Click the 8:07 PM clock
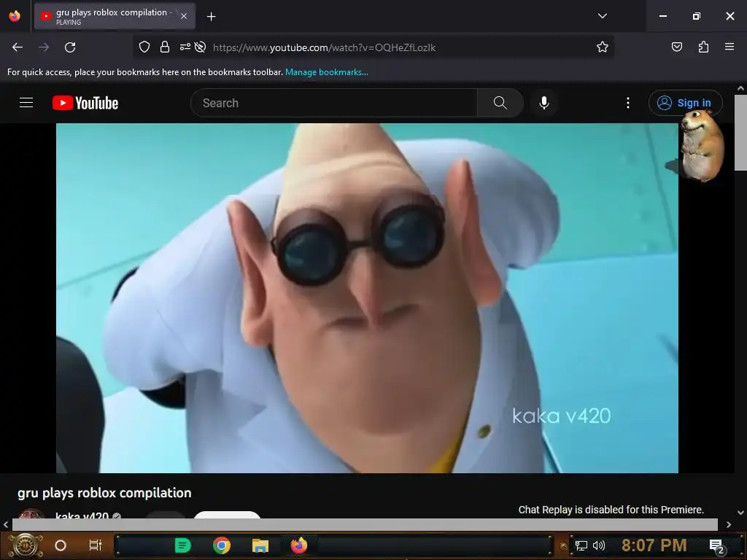The width and height of the screenshot is (747, 560). tap(654, 545)
